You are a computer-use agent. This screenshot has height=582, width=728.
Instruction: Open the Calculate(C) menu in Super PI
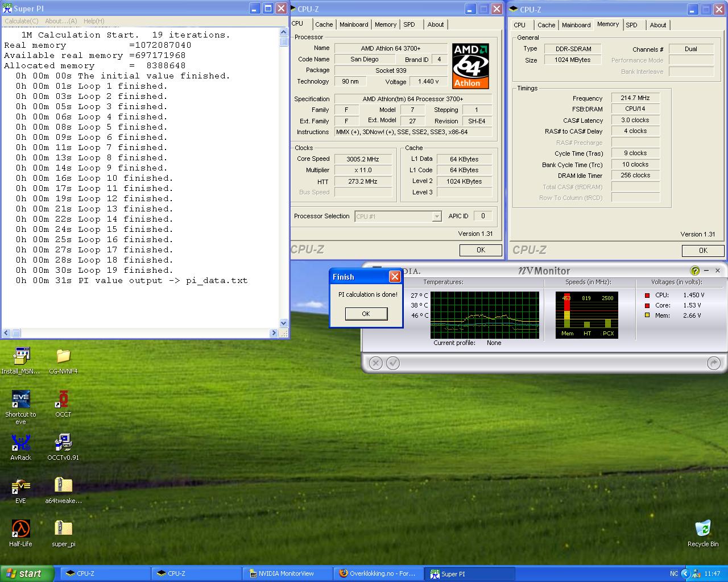click(x=22, y=21)
